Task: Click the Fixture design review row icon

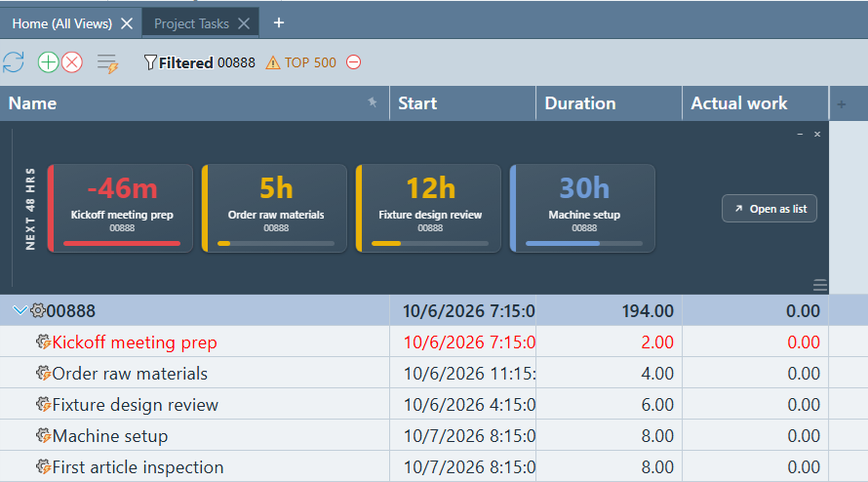Action: tap(43, 405)
